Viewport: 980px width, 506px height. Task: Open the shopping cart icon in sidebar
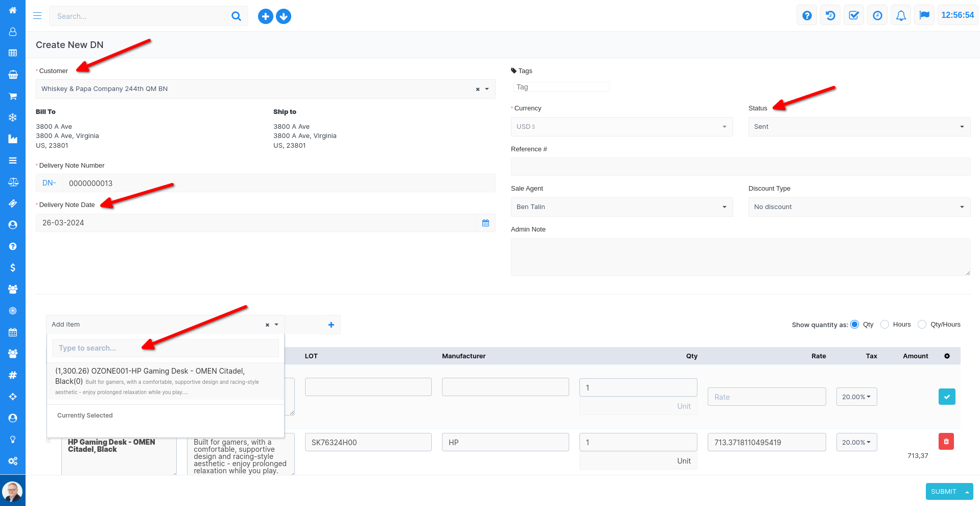pos(13,96)
